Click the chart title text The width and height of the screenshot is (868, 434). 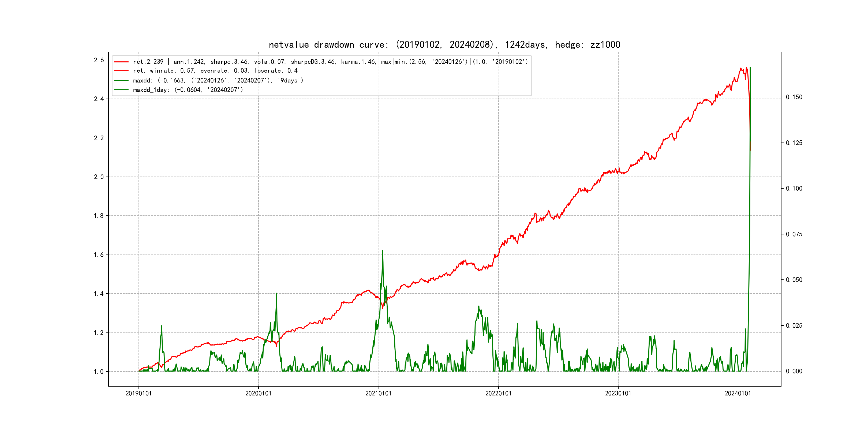[x=444, y=44]
